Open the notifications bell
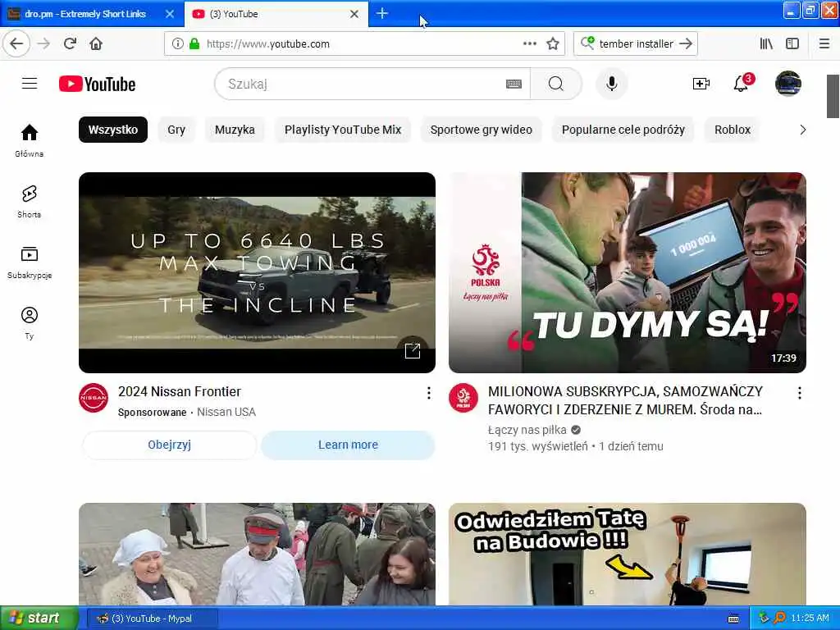 (x=742, y=84)
